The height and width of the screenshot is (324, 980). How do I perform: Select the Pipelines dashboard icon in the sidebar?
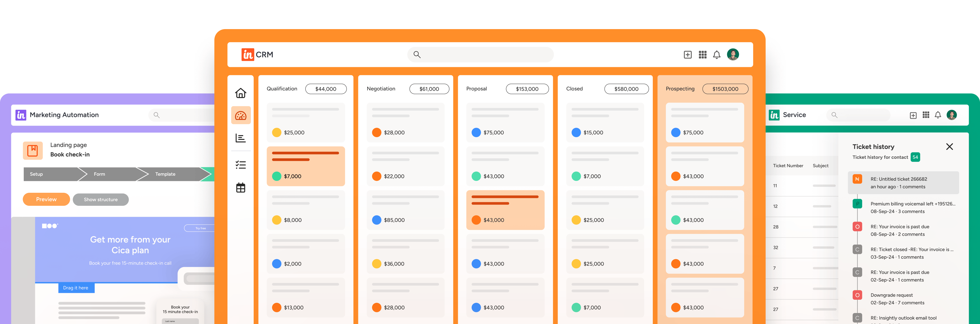[241, 115]
